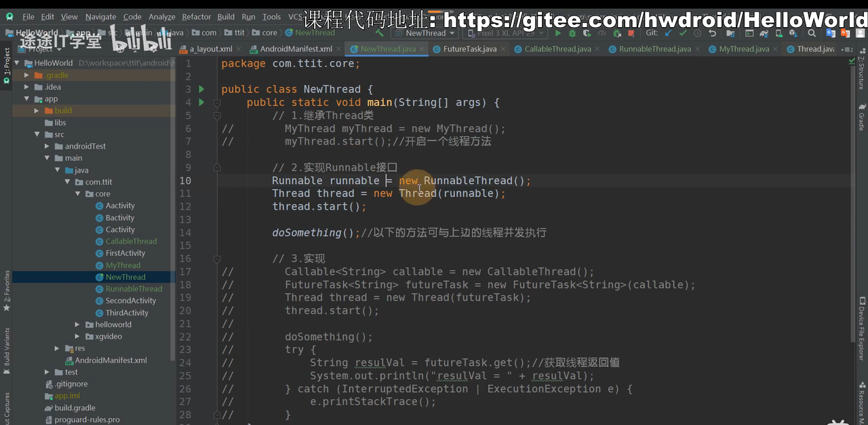Viewport: 868px width, 425px height.
Task: Select build.gradle file in tree
Action: (75, 408)
